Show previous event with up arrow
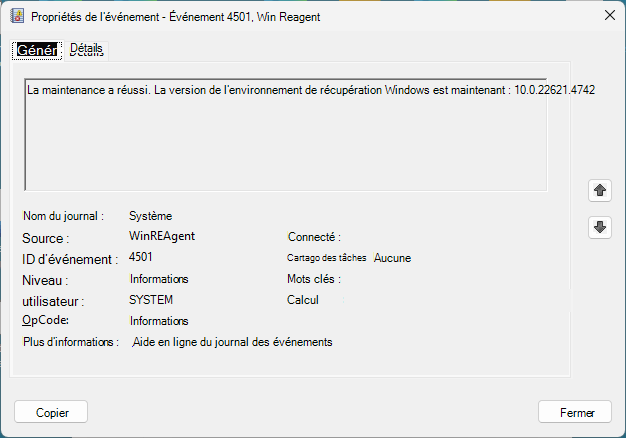The height and width of the screenshot is (439, 626). (x=600, y=190)
